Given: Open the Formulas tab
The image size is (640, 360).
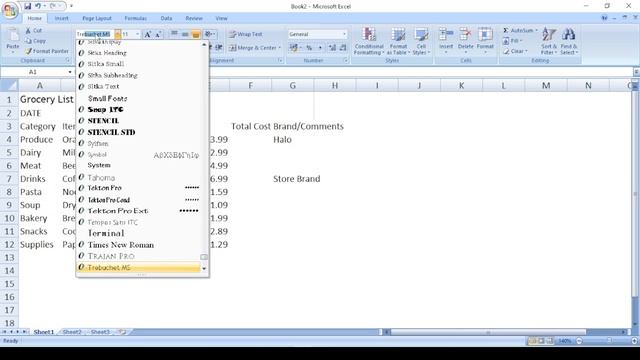Looking at the screenshot, I should [x=136, y=18].
